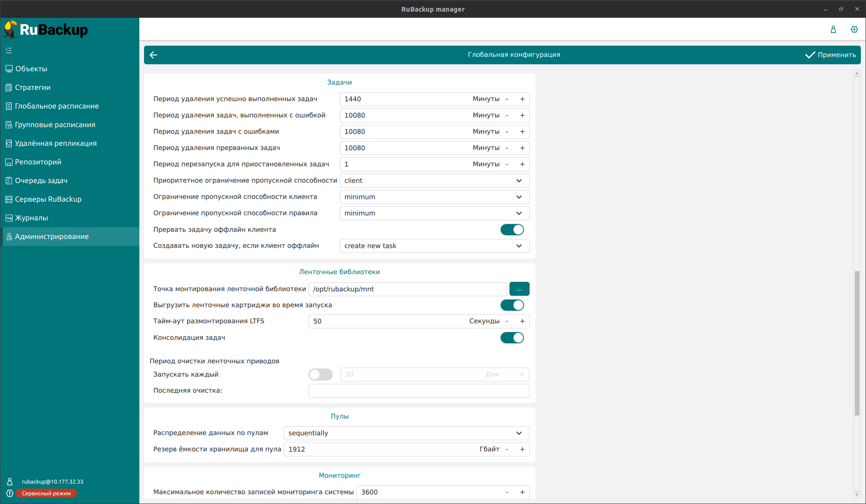Click the Репозиторий icon in sidebar

click(9, 162)
